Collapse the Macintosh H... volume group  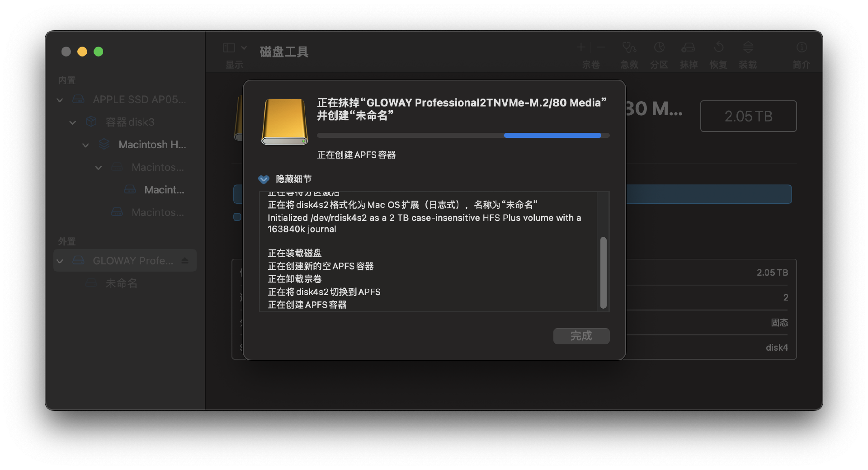coord(85,145)
